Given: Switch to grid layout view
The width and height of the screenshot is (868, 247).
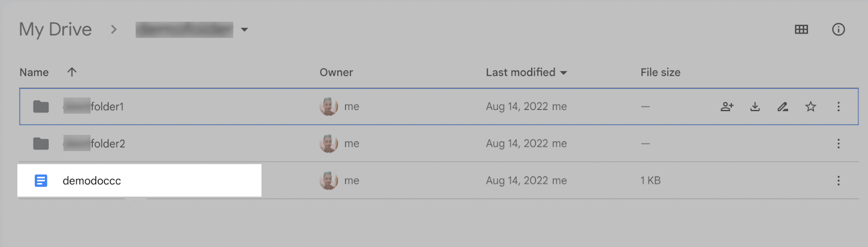Looking at the screenshot, I should [x=801, y=29].
